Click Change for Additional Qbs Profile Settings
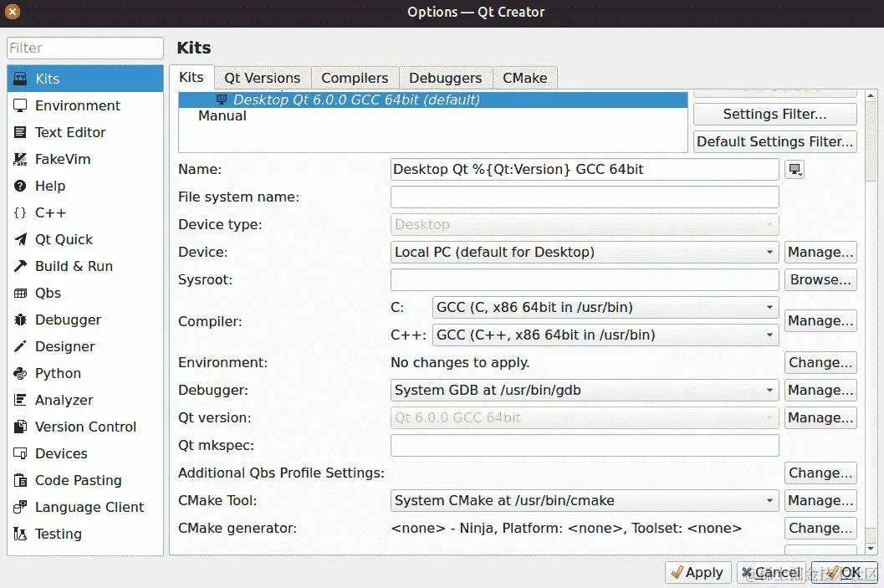Viewport: 884px width, 588px height. click(x=821, y=473)
